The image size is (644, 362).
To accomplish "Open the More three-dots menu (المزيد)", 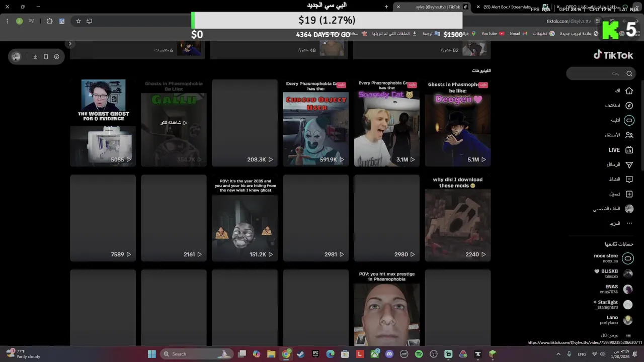I will click(x=629, y=223).
